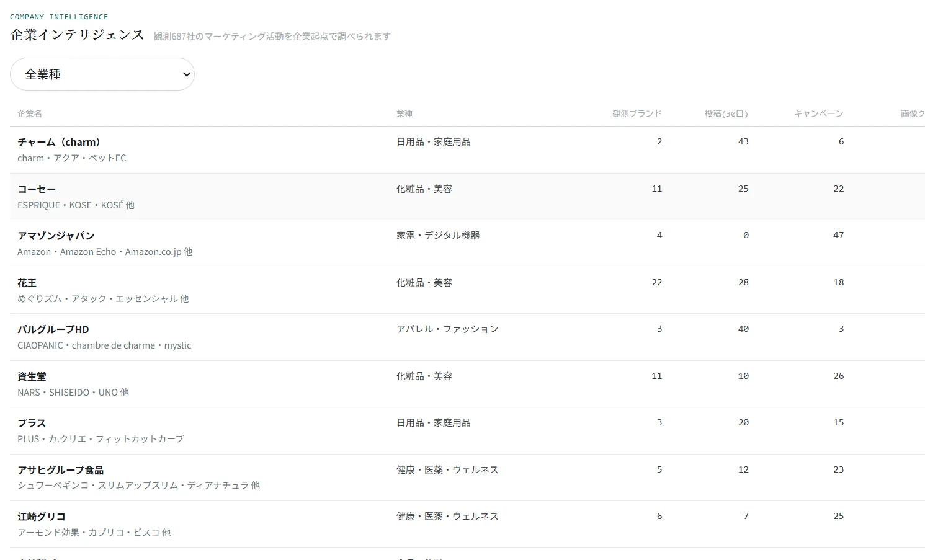Image resolution: width=925 pixels, height=560 pixels.
Task: Click アパレル・ファッション in パルグループHD row
Action: 447,329
